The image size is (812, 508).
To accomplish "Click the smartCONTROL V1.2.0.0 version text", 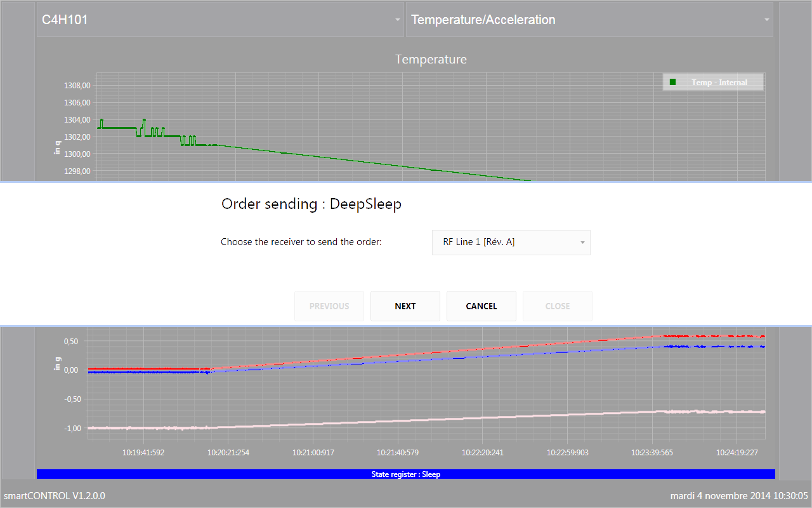I will click(x=55, y=495).
